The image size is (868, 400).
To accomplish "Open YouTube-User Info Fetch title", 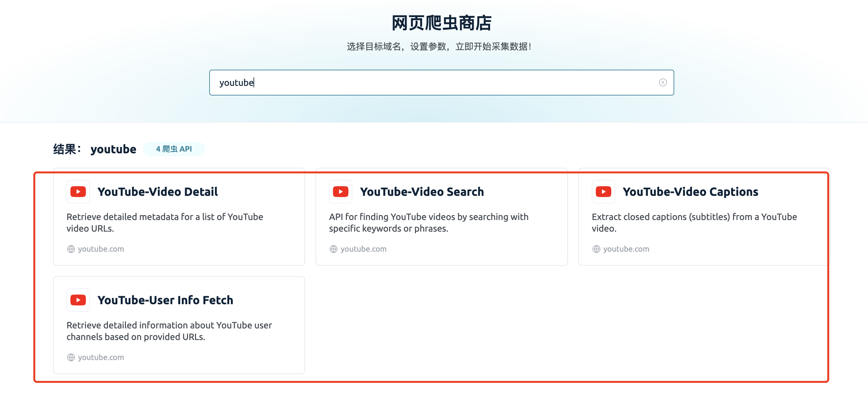I will pos(165,300).
